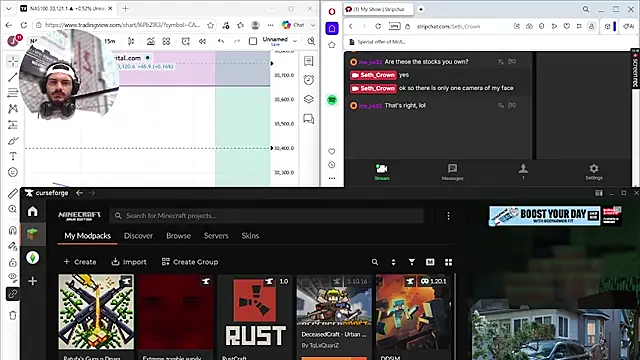The width and height of the screenshot is (640, 360).
Task: Open the filter funnel in modpack toolbar
Action: [411, 262]
